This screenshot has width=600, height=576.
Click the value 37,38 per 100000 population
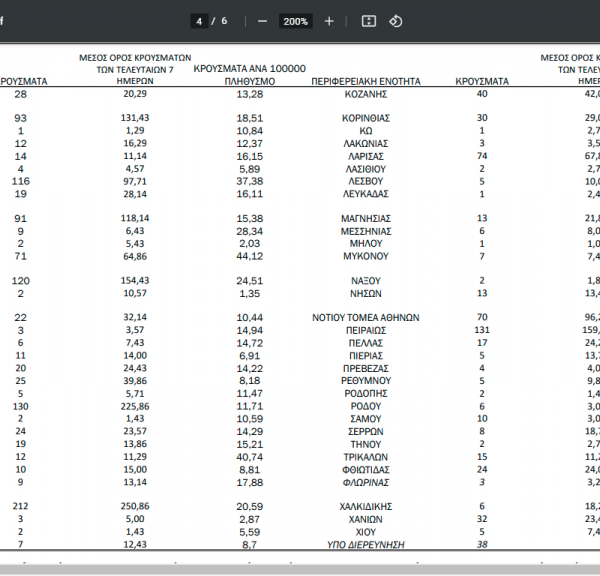249,181
